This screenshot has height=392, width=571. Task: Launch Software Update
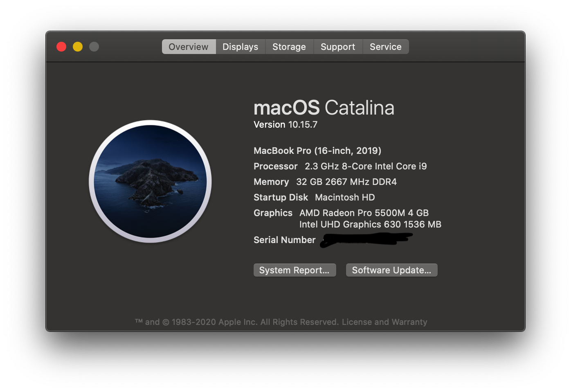pos(391,270)
